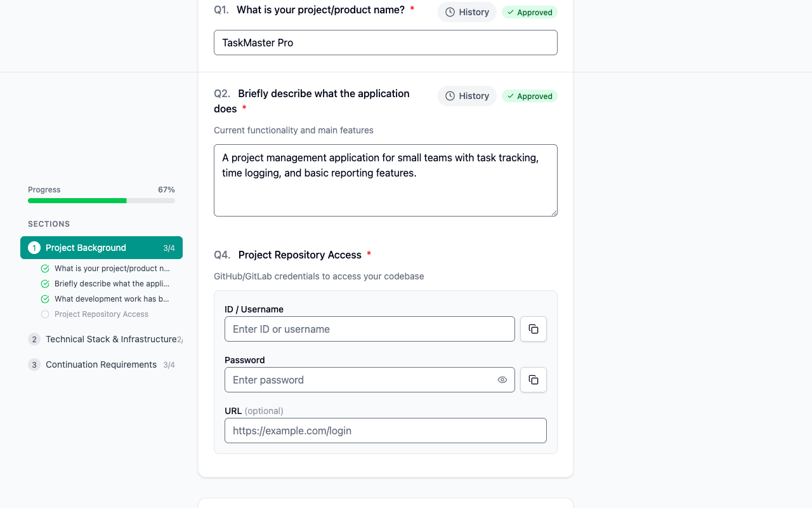Image resolution: width=812 pixels, height=508 pixels.
Task: Click the checkmark beside 'Briefly describe what the appli...'
Action: pos(44,283)
